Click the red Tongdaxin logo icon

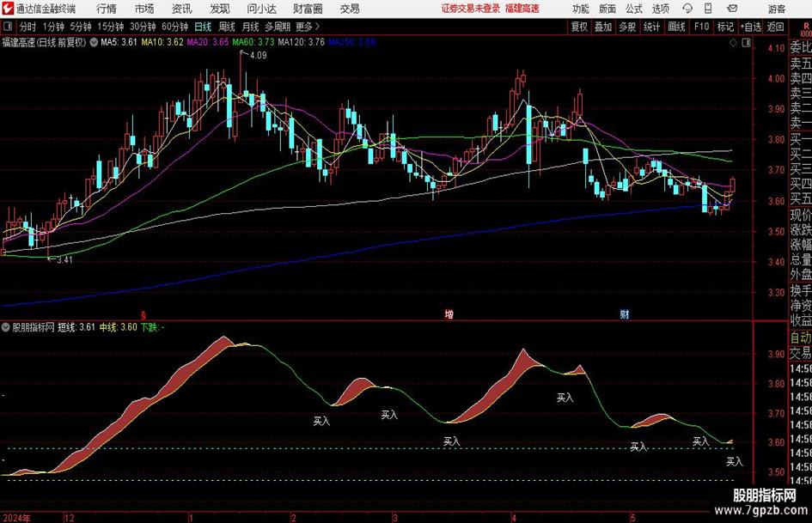coord(8,9)
